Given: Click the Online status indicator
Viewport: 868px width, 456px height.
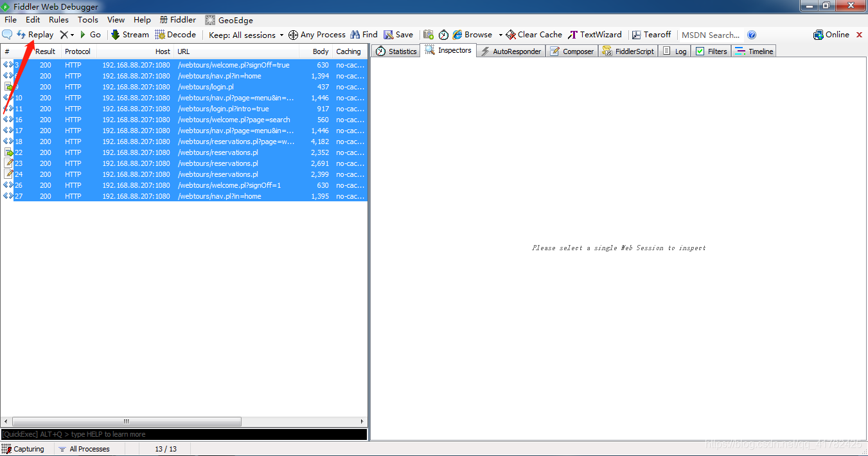Looking at the screenshot, I should click(x=831, y=35).
